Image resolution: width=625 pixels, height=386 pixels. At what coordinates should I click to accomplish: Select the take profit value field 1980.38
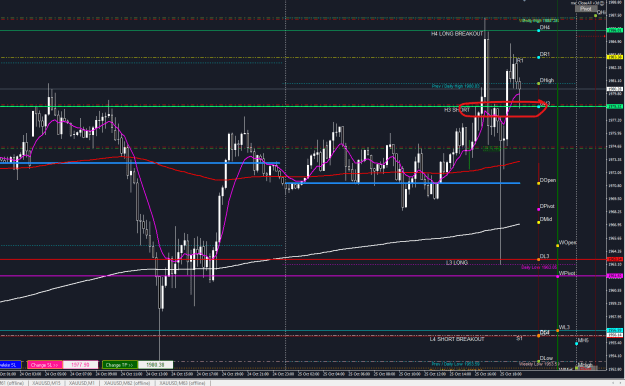point(155,365)
